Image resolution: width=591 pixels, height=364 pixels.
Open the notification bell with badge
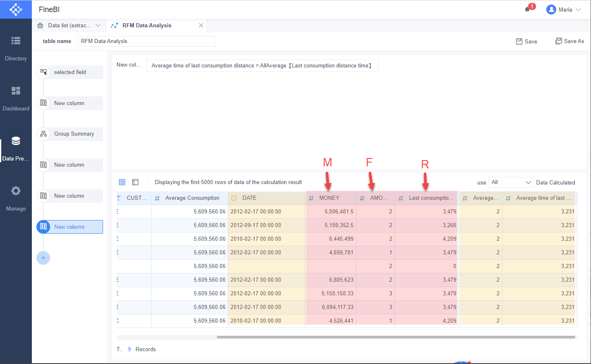pos(527,9)
